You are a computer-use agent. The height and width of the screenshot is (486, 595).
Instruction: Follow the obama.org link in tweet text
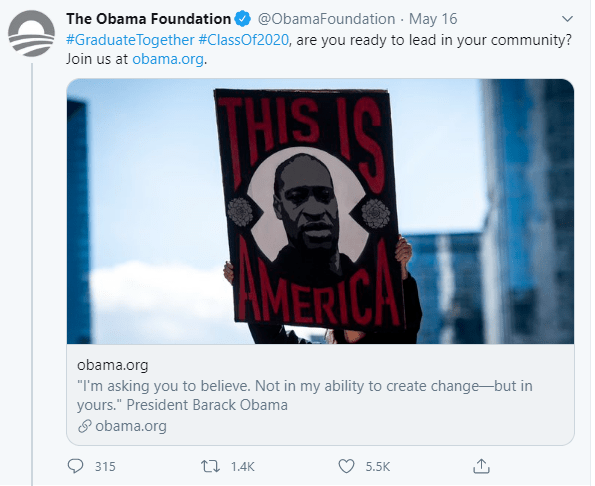(x=168, y=59)
